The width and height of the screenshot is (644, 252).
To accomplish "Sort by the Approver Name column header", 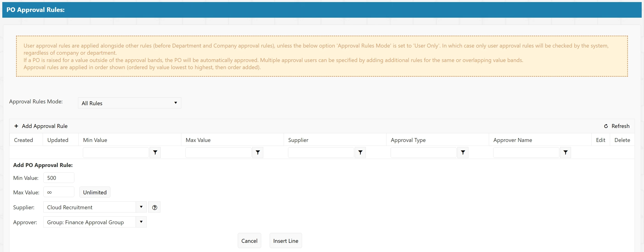I will [512, 140].
